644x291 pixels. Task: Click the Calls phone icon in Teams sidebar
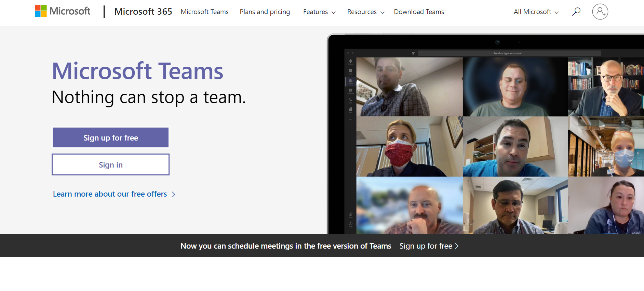click(x=350, y=101)
